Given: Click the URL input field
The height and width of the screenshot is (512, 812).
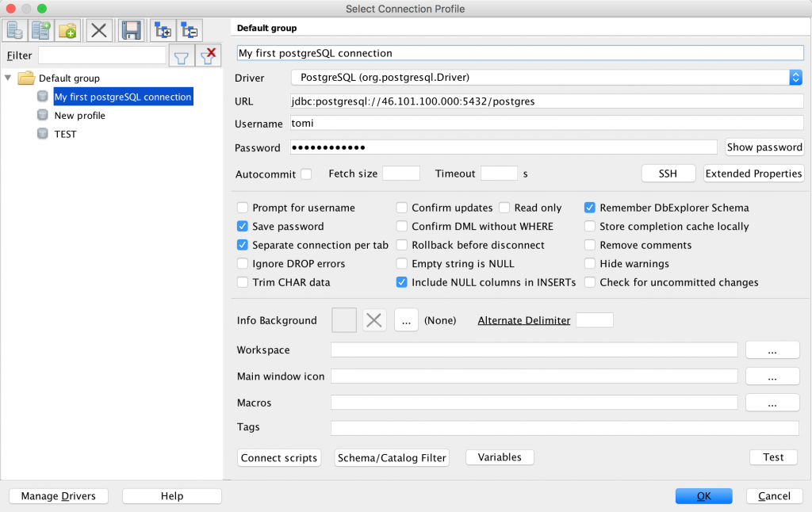Looking at the screenshot, I should (x=476, y=100).
